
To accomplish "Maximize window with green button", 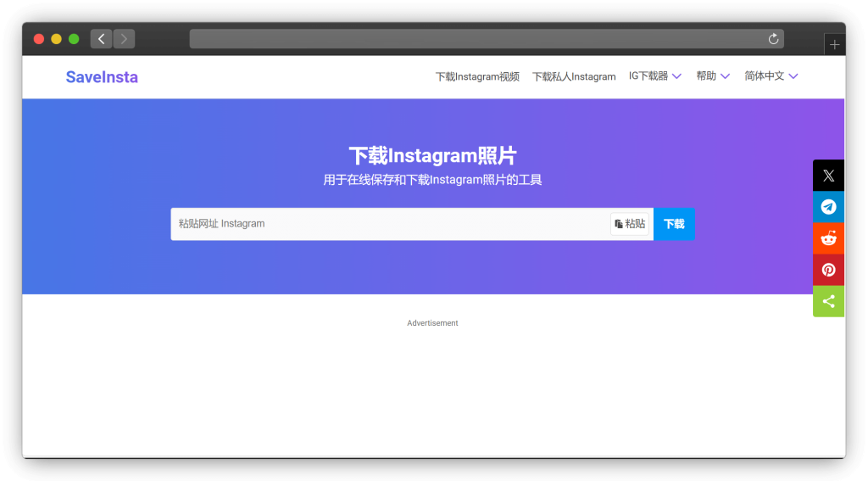I will (74, 39).
